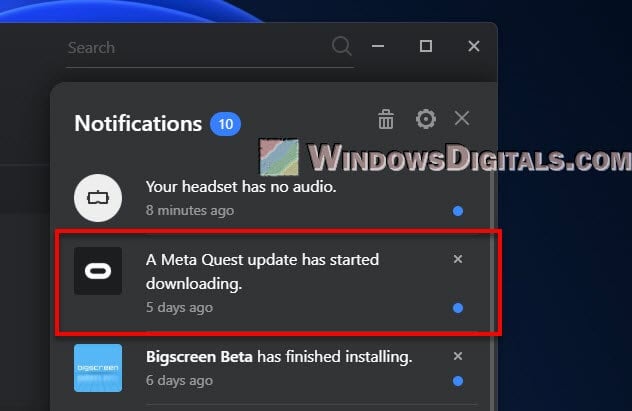The width and height of the screenshot is (632, 411).
Task: Click the Meta Quest logo icon
Action: (98, 271)
